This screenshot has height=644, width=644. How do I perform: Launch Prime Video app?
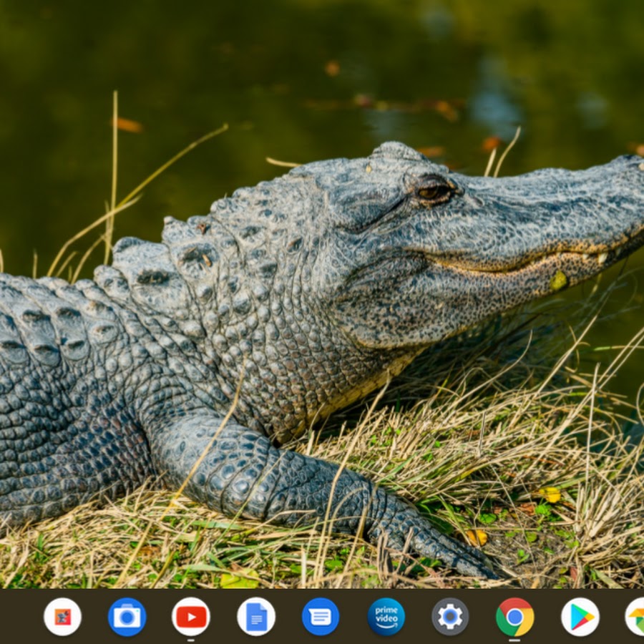click(386, 617)
